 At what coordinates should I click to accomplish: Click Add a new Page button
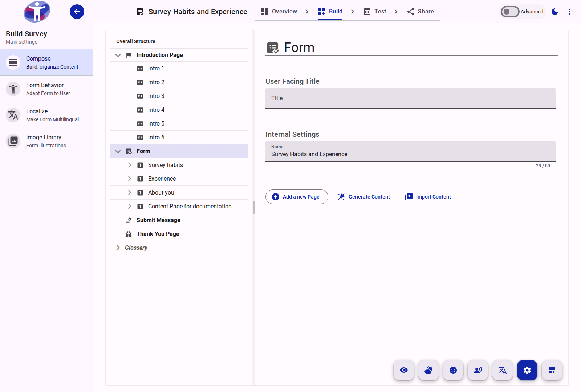[297, 197]
